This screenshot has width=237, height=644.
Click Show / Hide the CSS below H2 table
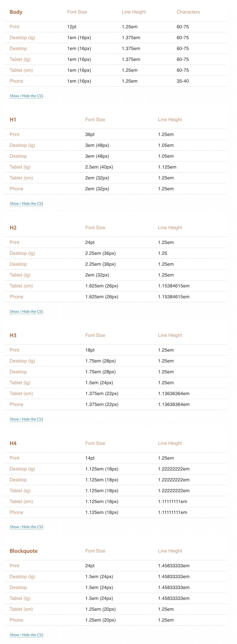26,311
